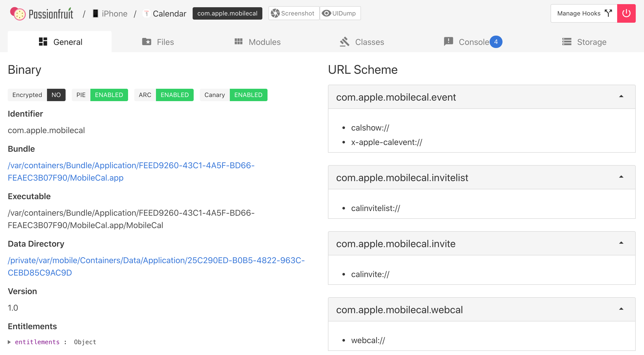Viewport: 644px width, 355px height.
Task: Click the Passionfruit logo icon
Action: [x=18, y=13]
